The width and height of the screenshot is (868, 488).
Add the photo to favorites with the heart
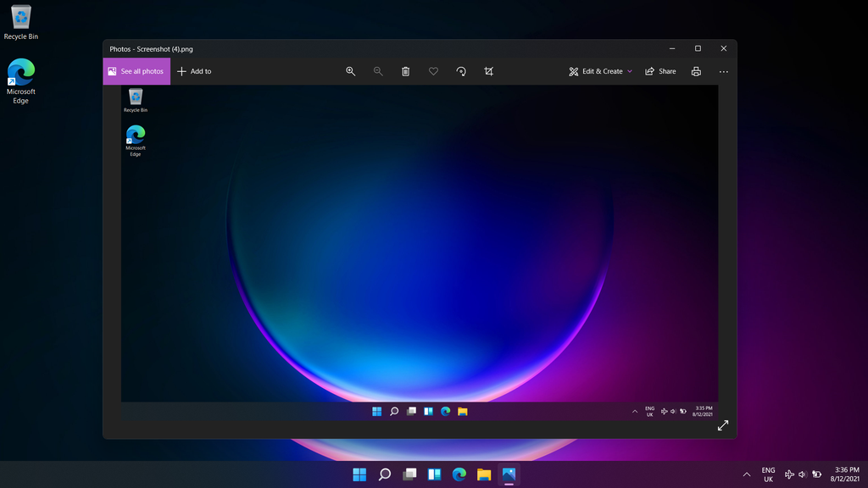[x=433, y=71]
